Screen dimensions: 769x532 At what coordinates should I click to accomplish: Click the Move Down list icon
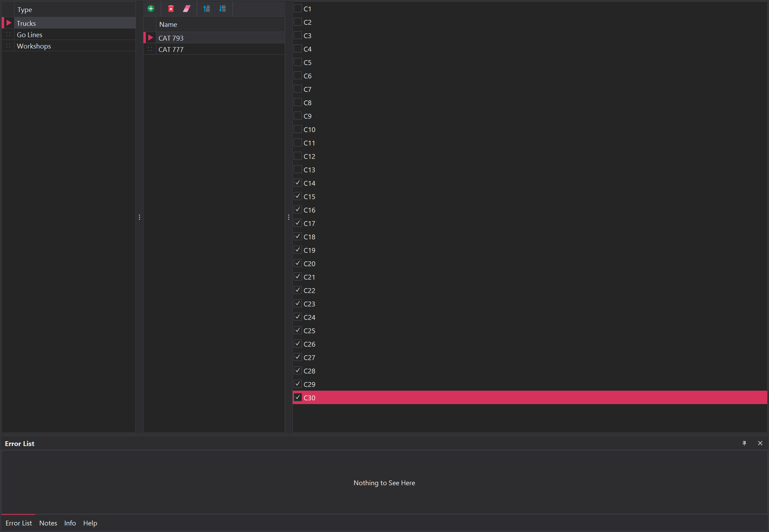click(223, 9)
